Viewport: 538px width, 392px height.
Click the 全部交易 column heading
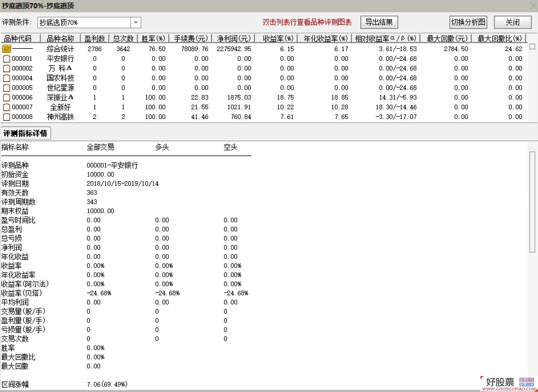[100, 147]
